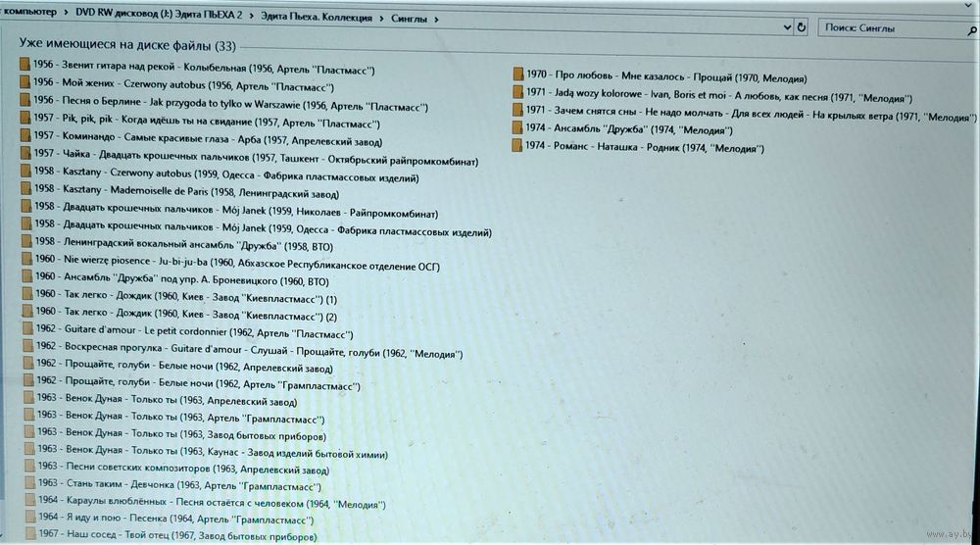Select the "Синглы" breadcrumb segment
Screen dimensions: 980x545
click(x=410, y=19)
